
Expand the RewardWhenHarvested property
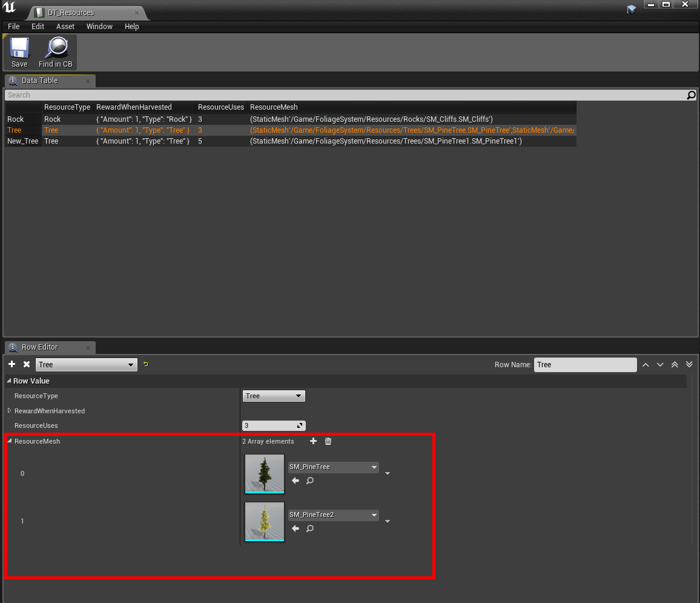tap(10, 411)
